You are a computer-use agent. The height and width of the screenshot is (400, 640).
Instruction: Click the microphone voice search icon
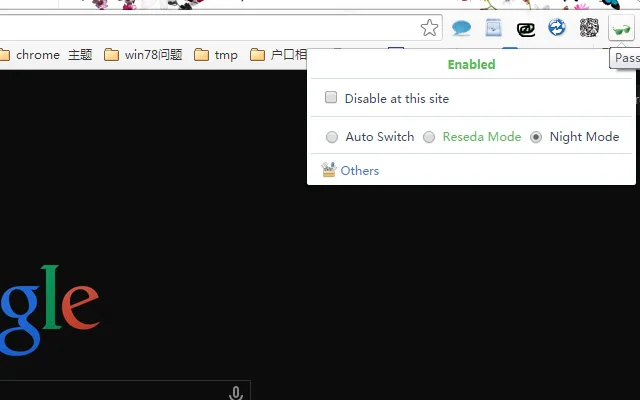click(x=236, y=393)
